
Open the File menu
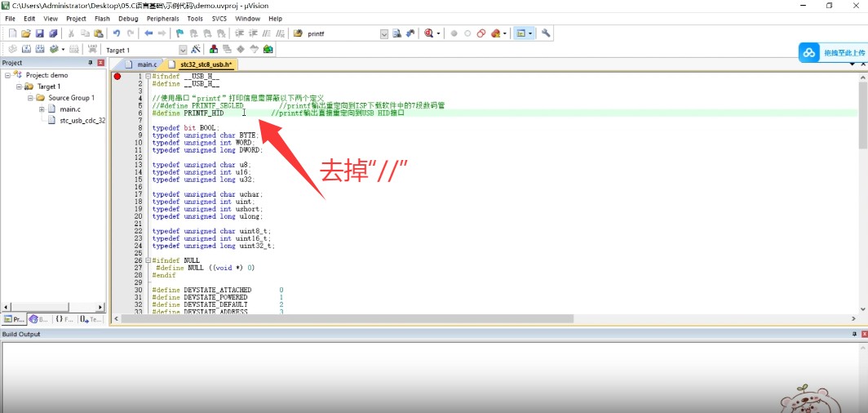click(x=10, y=18)
